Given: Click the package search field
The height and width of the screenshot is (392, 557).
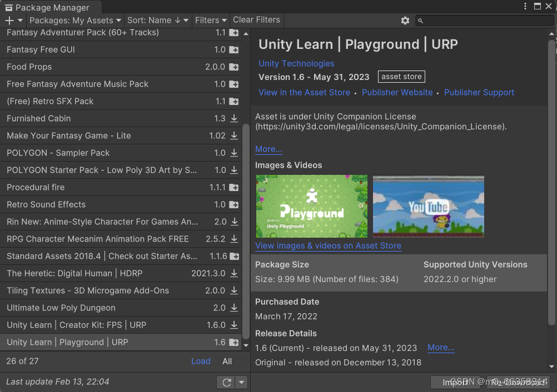Looking at the screenshot, I should [x=485, y=21].
